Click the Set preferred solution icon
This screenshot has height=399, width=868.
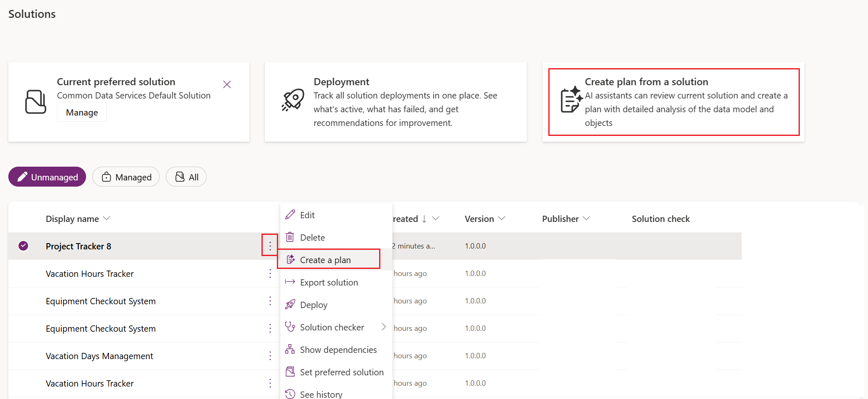click(290, 372)
